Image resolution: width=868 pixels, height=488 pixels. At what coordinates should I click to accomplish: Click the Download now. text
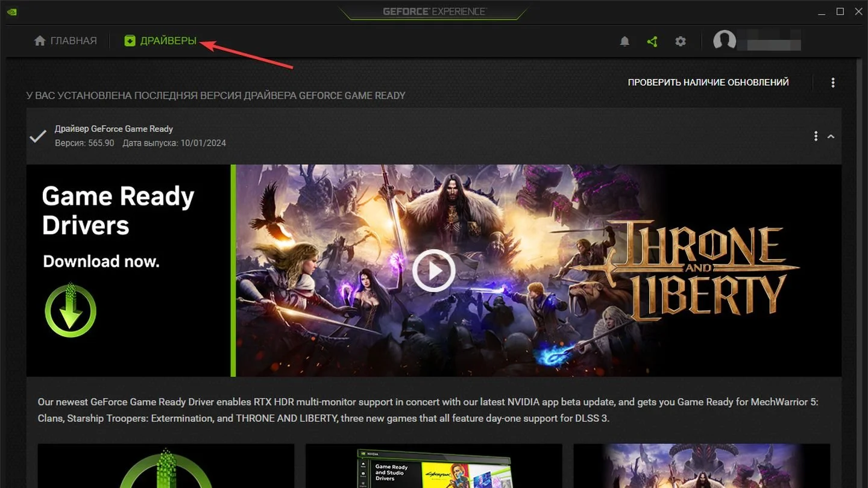pos(101,261)
